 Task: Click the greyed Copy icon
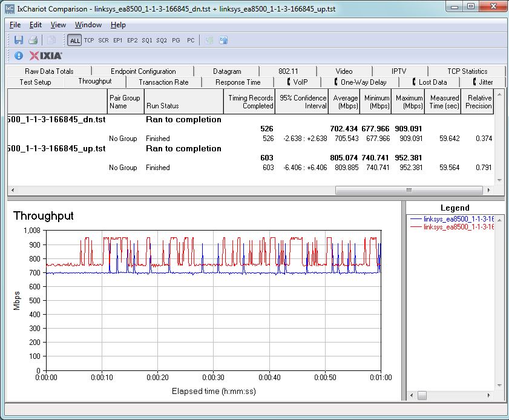(x=51, y=41)
